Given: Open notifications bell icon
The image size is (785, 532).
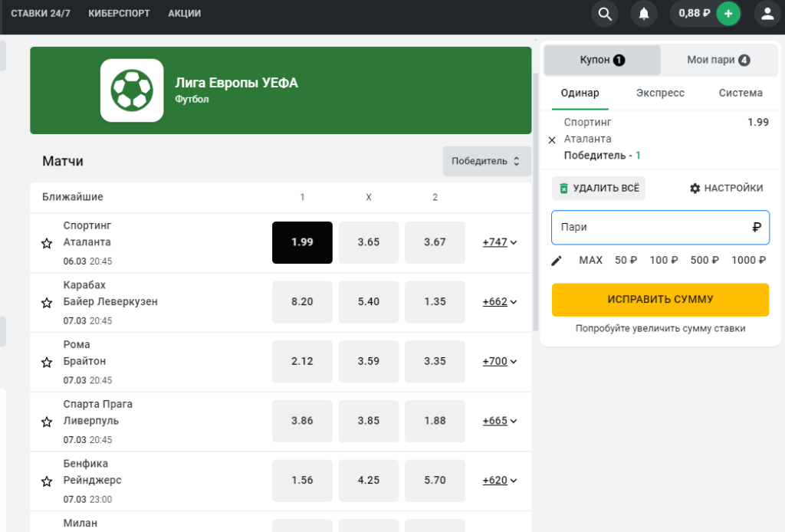Looking at the screenshot, I should (644, 14).
